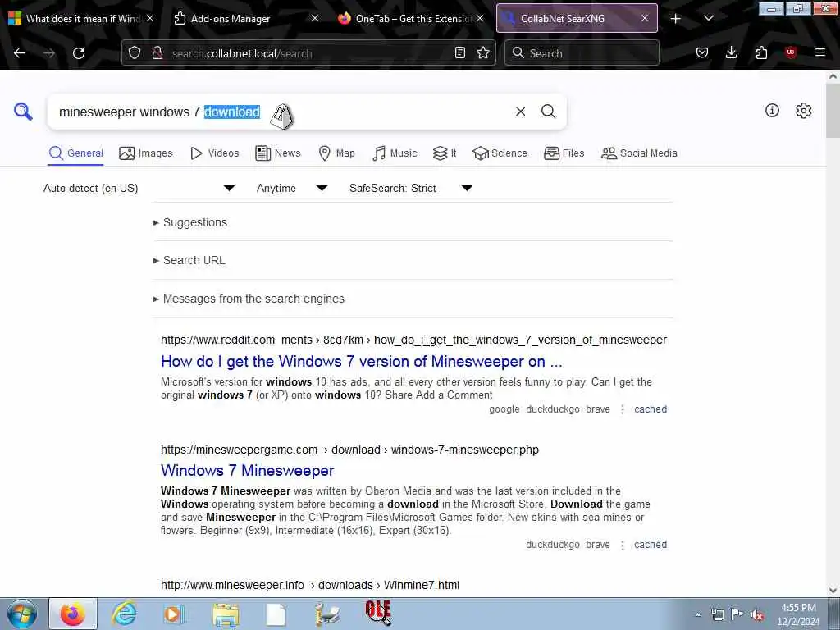Image resolution: width=840 pixels, height=630 pixels.
Task: Open the OLE viewer taskbar icon
Action: [378, 613]
